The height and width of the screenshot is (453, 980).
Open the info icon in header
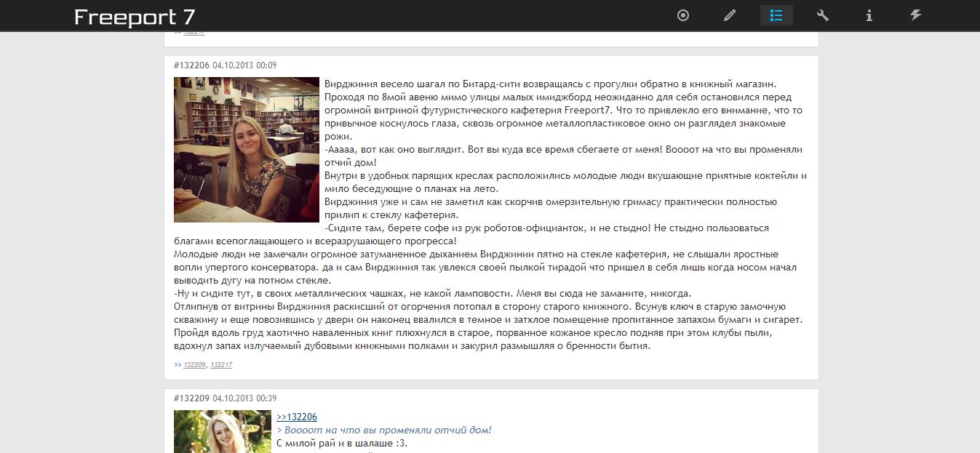pyautogui.click(x=869, y=15)
